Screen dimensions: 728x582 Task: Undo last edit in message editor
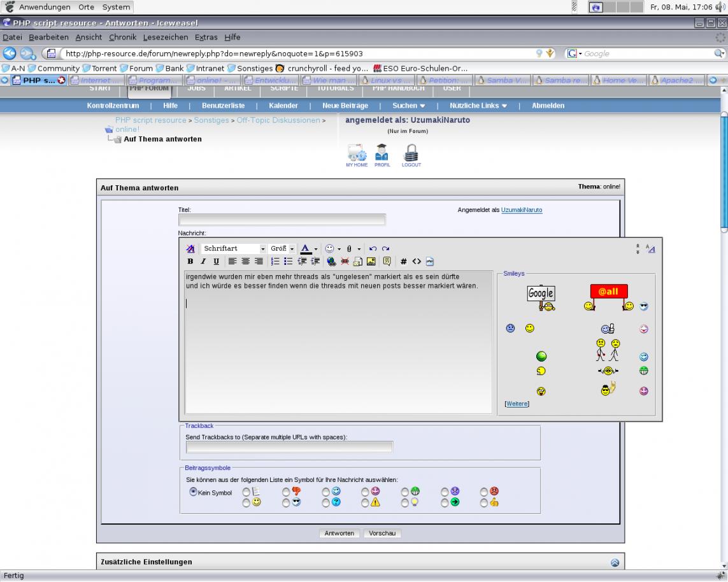(x=373, y=249)
